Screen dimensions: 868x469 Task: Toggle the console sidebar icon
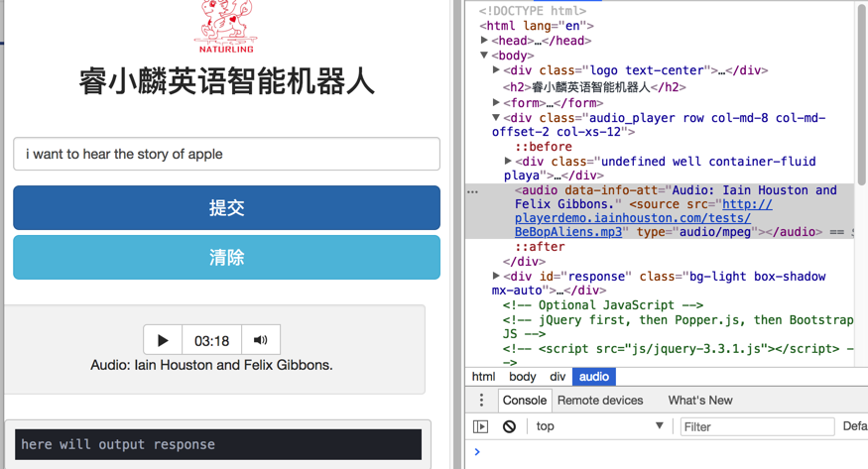[480, 426]
